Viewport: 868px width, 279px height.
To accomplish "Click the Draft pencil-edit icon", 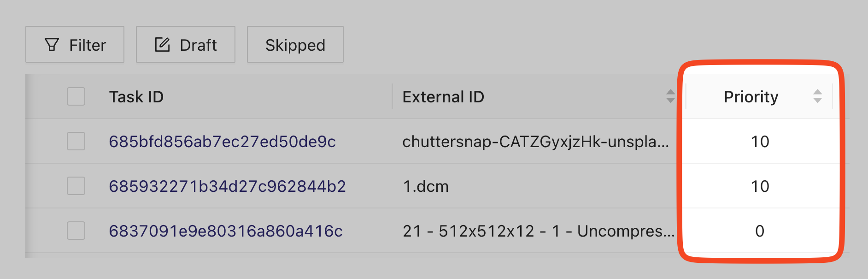I will (162, 45).
